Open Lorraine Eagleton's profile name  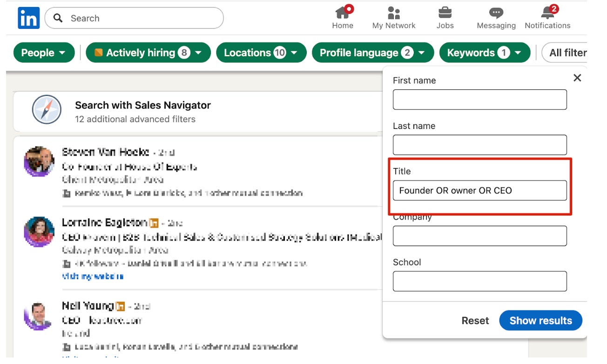(x=105, y=223)
